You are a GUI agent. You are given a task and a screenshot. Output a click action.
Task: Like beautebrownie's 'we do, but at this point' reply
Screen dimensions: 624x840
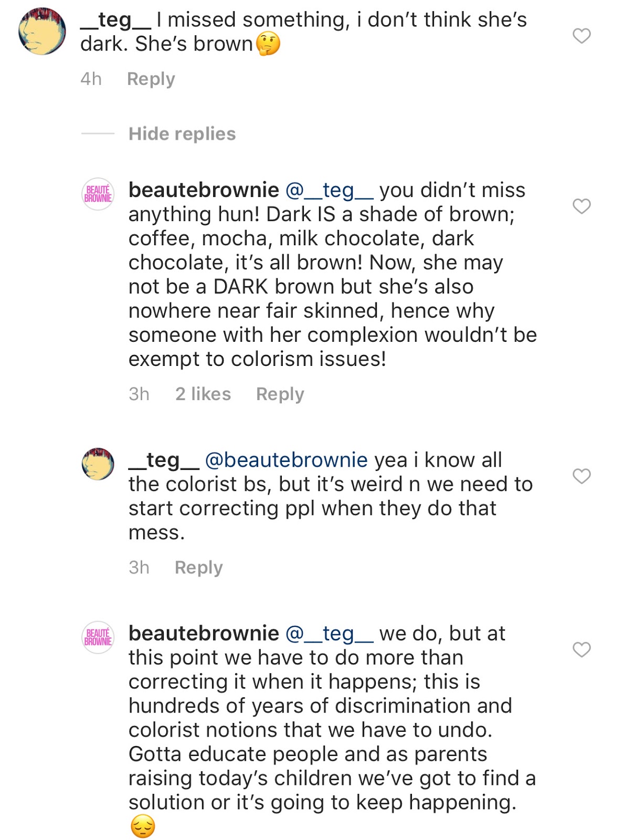coord(581,649)
